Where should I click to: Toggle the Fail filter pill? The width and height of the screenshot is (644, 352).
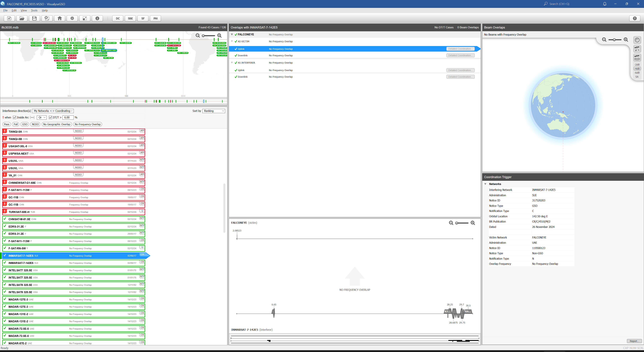16,124
